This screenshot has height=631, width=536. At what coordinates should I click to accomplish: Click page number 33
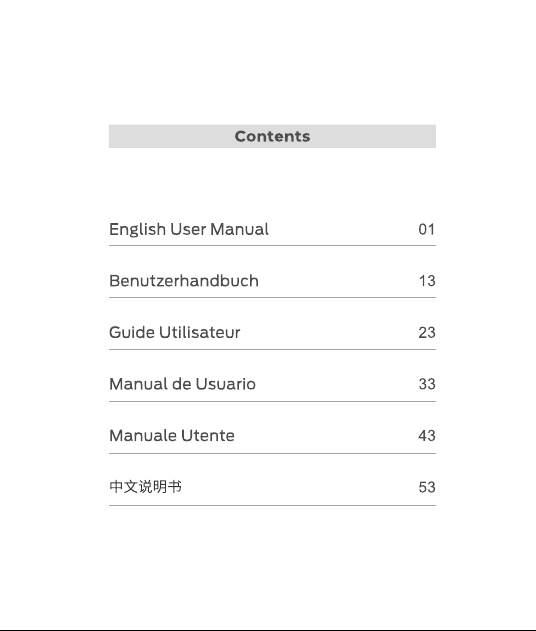pyautogui.click(x=427, y=384)
